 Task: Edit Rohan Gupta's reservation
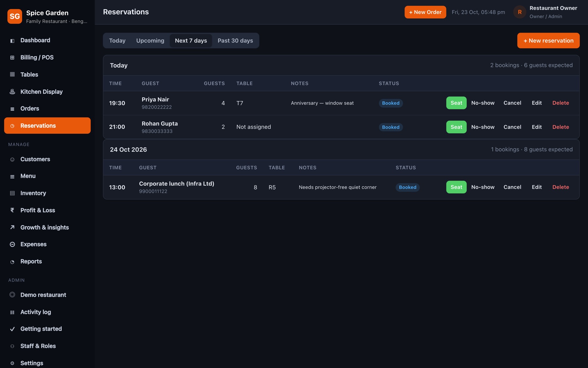[536, 127]
